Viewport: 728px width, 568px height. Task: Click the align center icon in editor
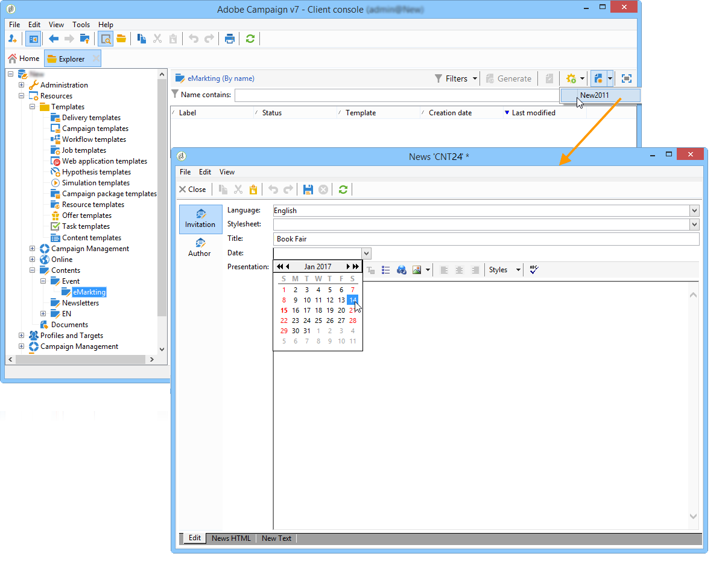pos(460,270)
